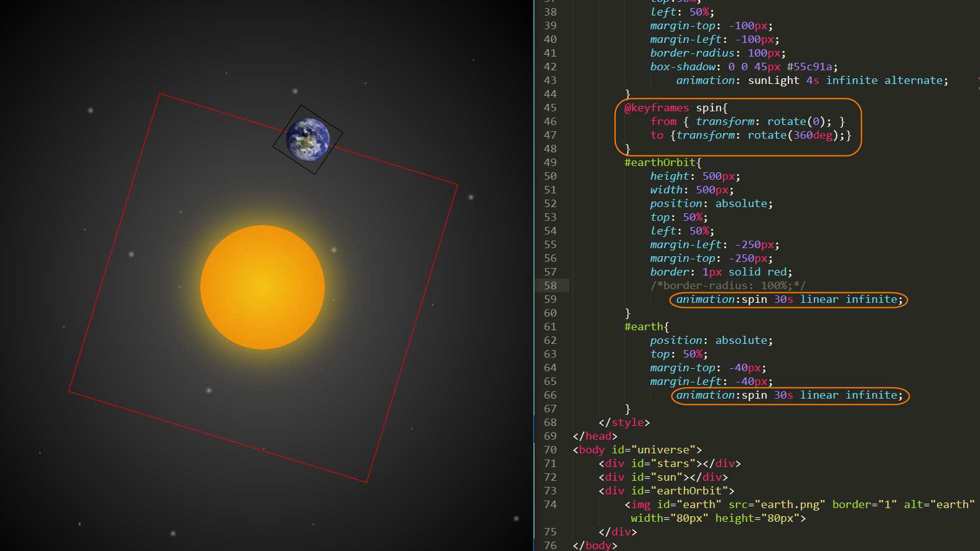980x551 pixels.
Task: Place cursor on the @keyframes keyword
Action: pyautogui.click(x=656, y=108)
